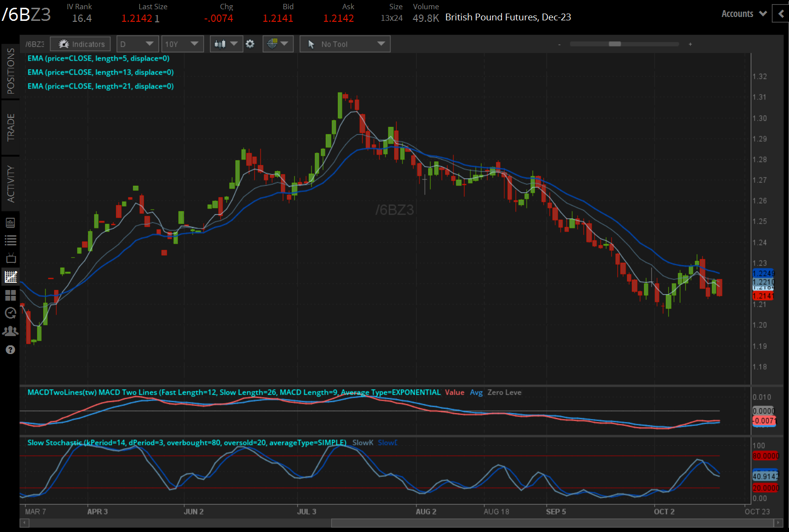
Task: Open the book-chart education icon
Action: point(10,223)
